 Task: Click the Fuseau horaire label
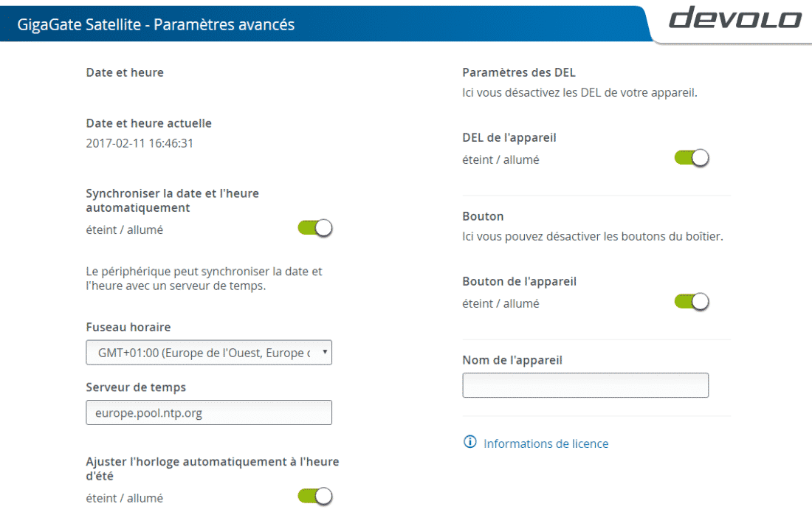click(128, 327)
